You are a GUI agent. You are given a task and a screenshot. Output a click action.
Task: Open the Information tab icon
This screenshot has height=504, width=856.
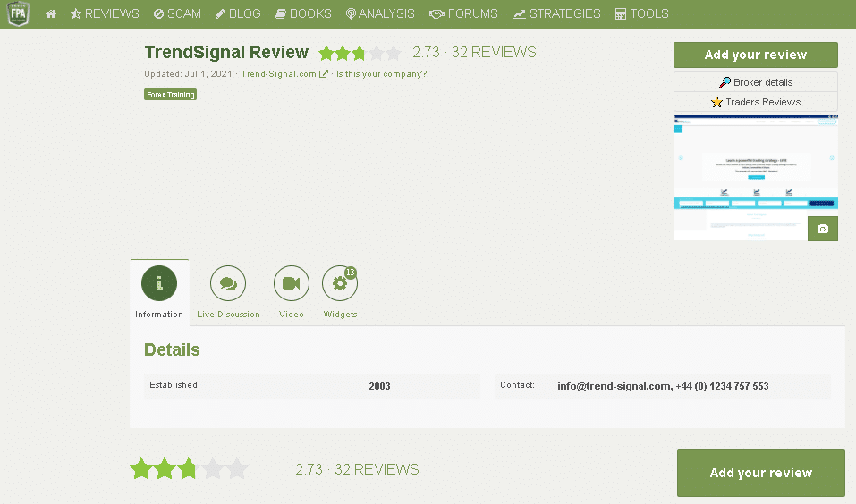159,283
